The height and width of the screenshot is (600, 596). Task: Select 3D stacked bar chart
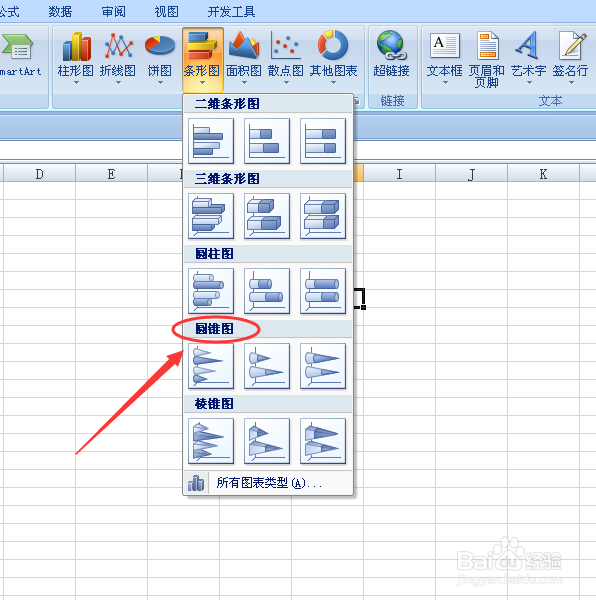point(267,216)
